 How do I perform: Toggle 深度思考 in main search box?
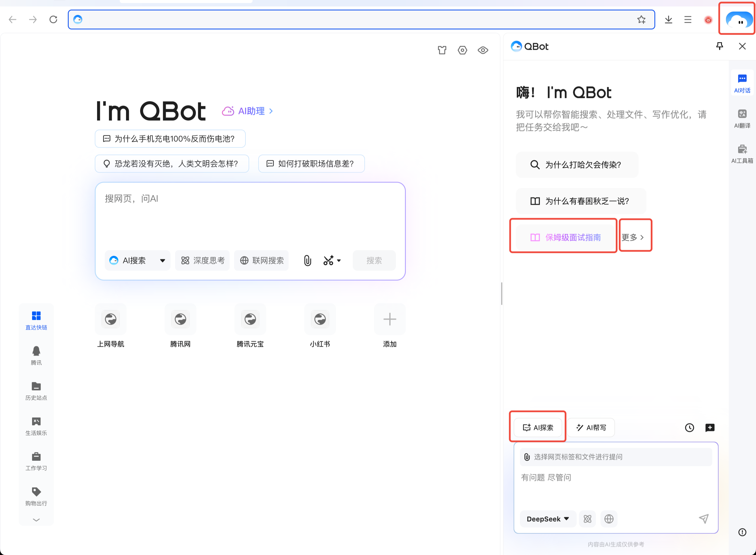[x=202, y=260]
